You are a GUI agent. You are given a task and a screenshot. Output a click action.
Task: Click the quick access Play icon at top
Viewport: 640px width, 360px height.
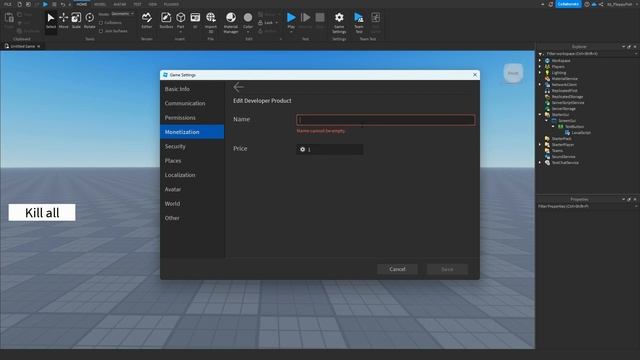[x=45, y=4]
